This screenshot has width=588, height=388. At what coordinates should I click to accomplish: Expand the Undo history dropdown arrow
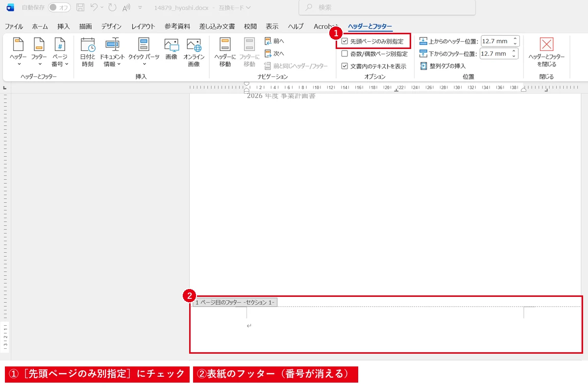point(102,7)
